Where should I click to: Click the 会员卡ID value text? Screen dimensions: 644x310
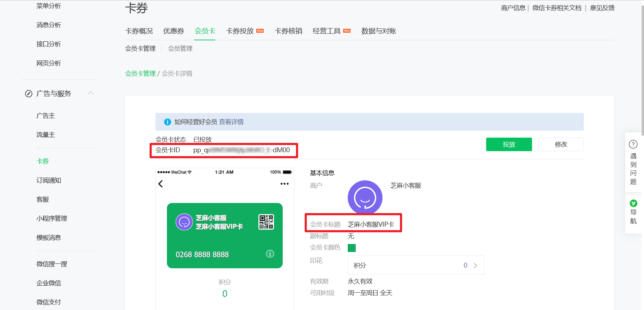[x=242, y=150]
